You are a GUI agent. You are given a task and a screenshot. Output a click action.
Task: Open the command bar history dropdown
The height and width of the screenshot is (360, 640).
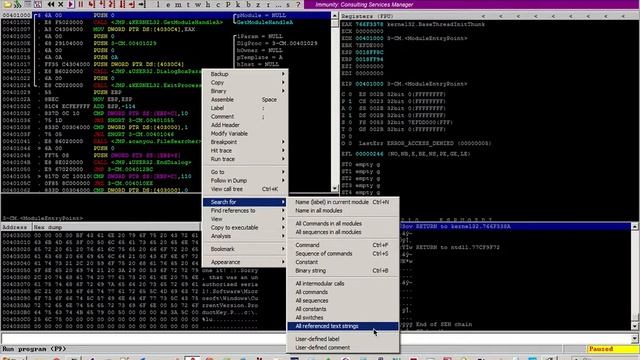pos(635,338)
